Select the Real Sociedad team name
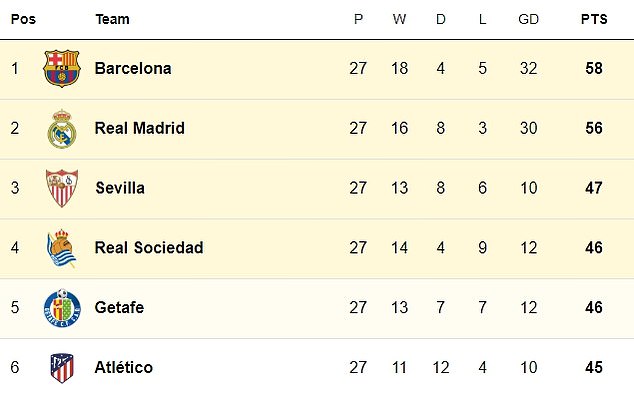Viewport: 634px width, 397px height. (149, 247)
